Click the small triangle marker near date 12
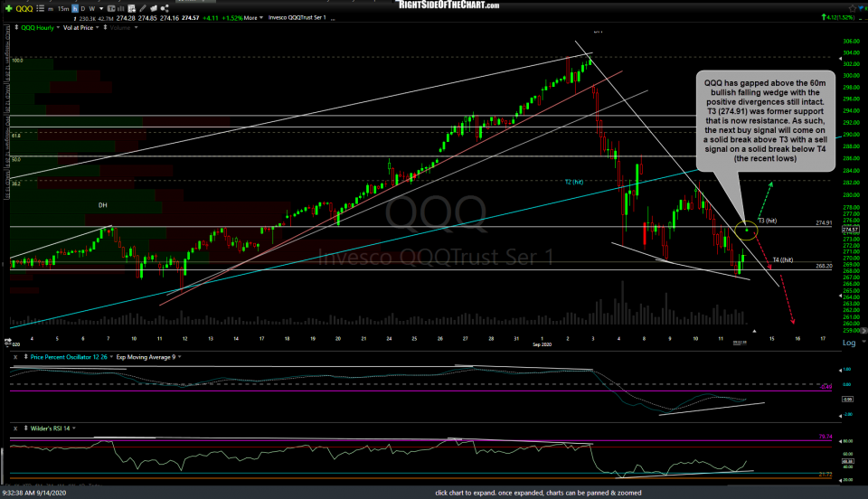Screen dimensions: 868x499 click(x=754, y=331)
